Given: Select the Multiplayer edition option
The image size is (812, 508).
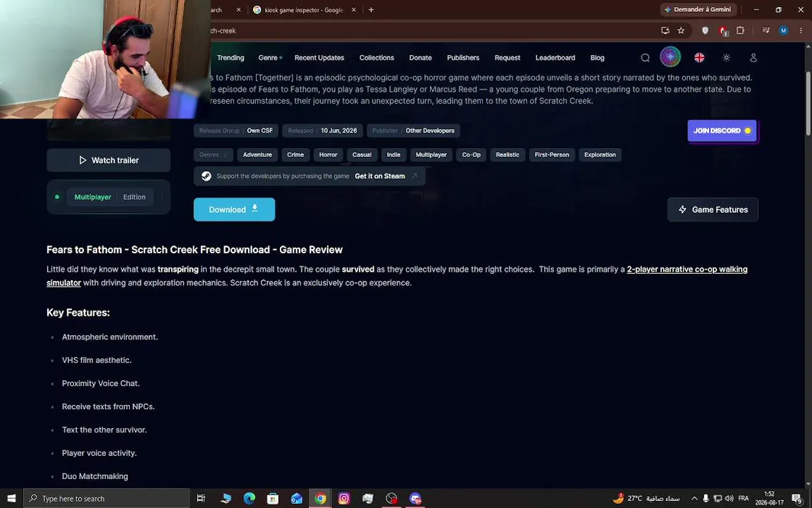Looking at the screenshot, I should click(x=93, y=197).
